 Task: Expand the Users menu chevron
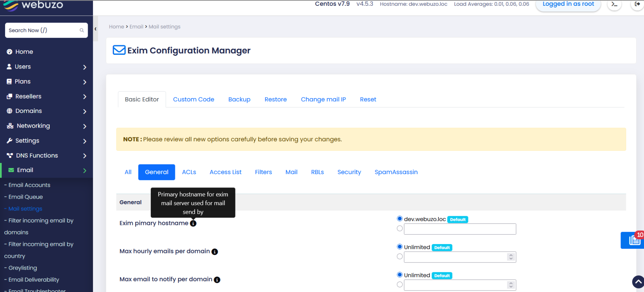click(85, 67)
